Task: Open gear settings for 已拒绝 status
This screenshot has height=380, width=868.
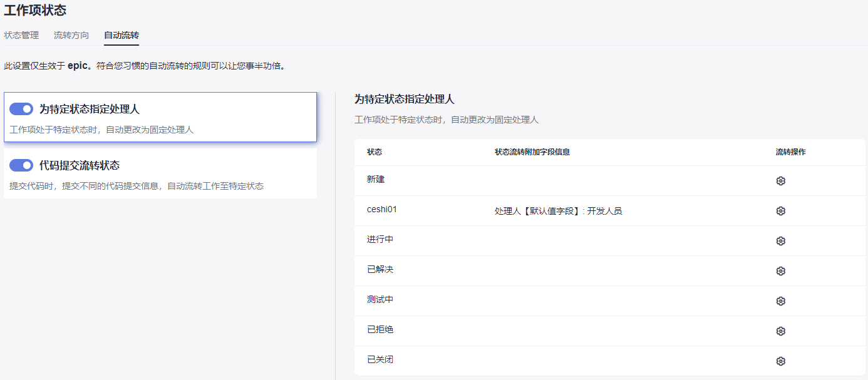Action: click(x=780, y=331)
